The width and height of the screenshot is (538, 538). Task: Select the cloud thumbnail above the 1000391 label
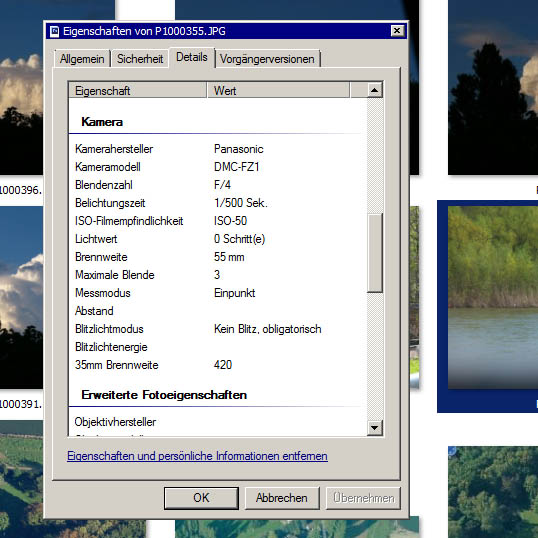[x=22, y=297]
